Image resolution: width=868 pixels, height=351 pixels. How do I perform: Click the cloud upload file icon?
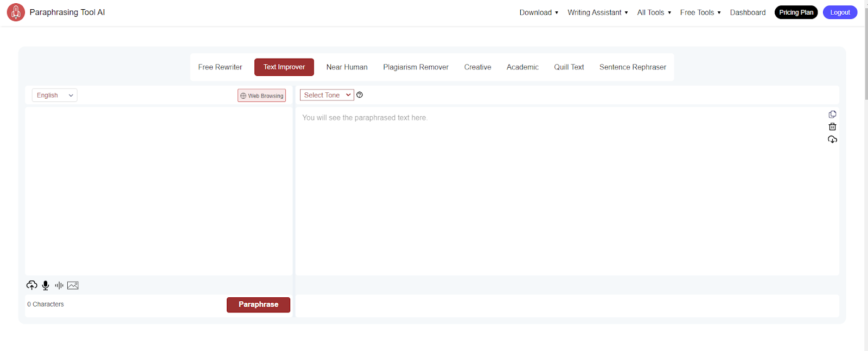(x=32, y=285)
